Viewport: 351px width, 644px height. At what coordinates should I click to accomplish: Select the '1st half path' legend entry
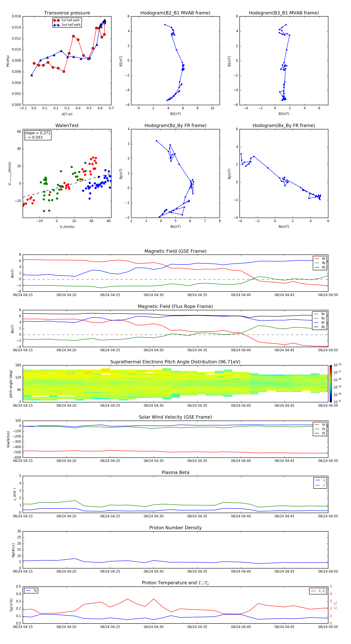click(x=66, y=20)
